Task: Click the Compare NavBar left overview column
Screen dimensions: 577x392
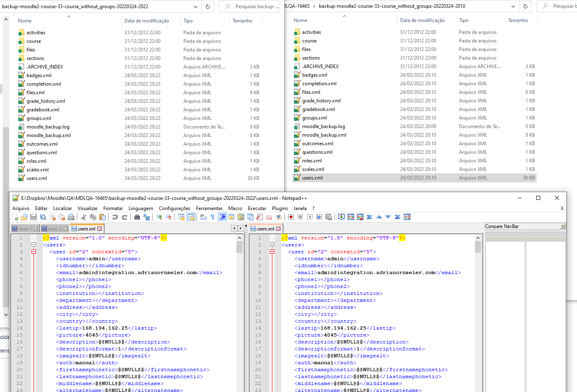Action: [x=505, y=313]
